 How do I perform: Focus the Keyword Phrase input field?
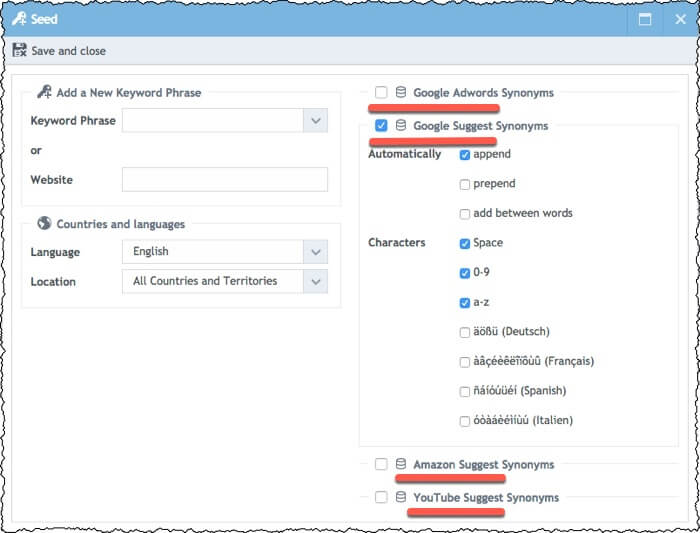(213, 121)
